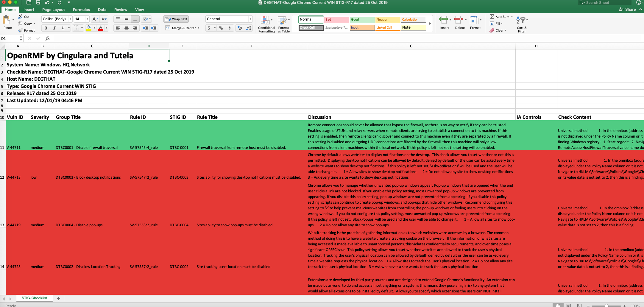Align text to bottom
Viewport: 644px width, 307px height.
[135, 19]
